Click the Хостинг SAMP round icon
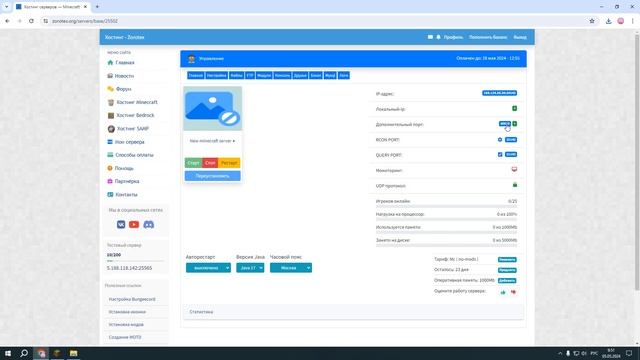 (x=111, y=129)
